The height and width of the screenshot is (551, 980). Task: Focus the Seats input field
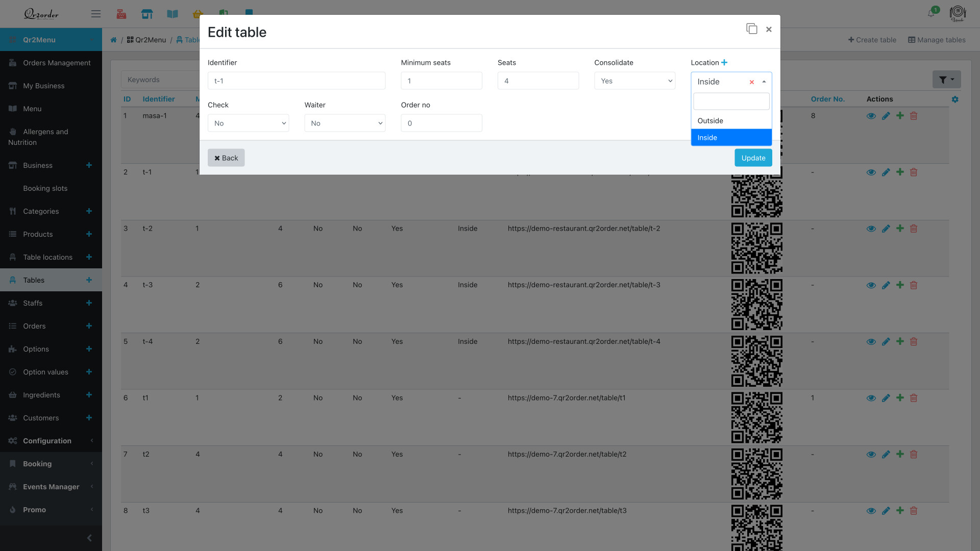click(x=538, y=81)
